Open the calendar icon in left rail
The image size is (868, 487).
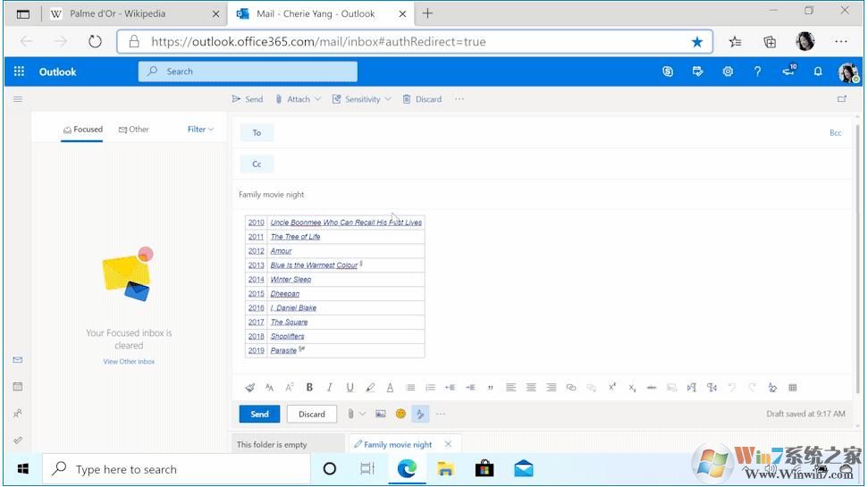[x=18, y=387]
